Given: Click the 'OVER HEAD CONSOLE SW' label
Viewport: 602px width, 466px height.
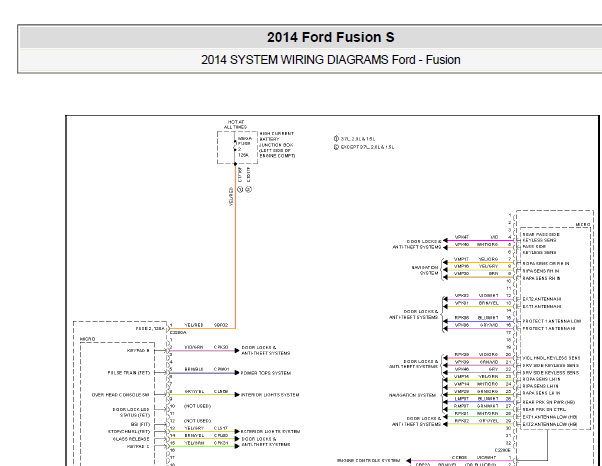Looking at the screenshot, I should click(120, 395).
